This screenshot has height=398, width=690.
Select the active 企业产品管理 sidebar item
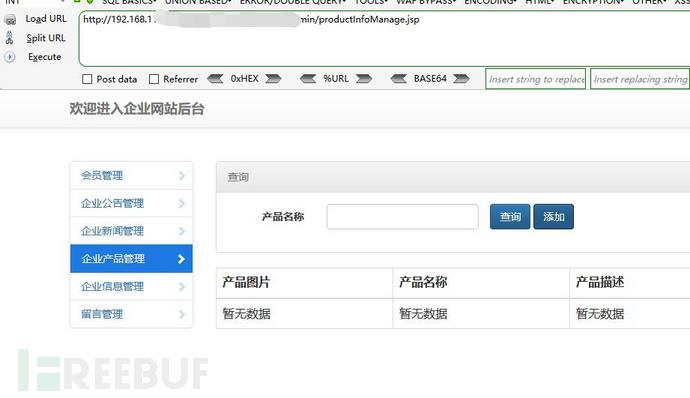(x=131, y=259)
